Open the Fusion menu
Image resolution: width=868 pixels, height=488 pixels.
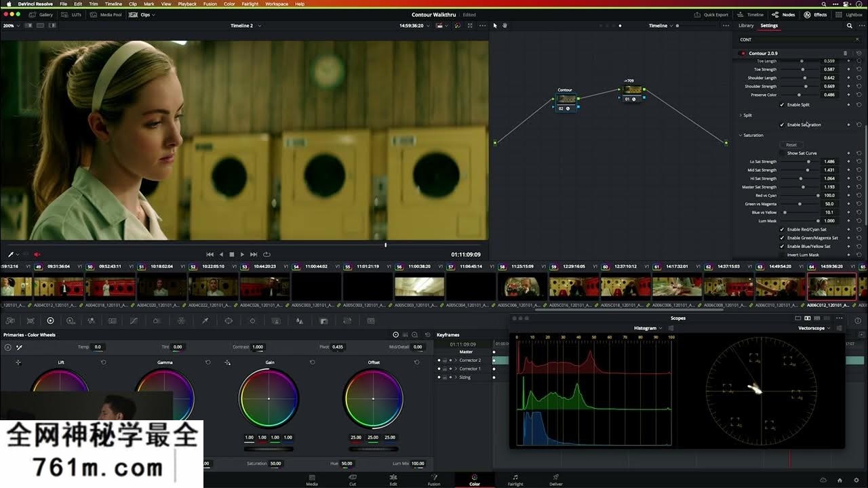tap(210, 3)
